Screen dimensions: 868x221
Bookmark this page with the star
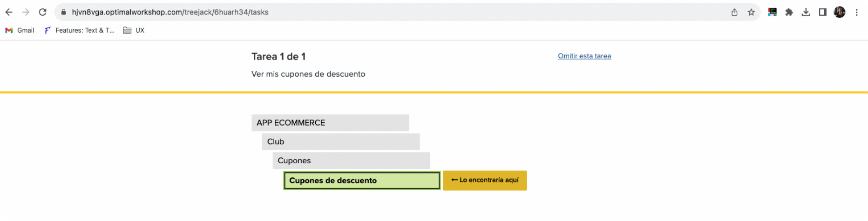point(751,13)
